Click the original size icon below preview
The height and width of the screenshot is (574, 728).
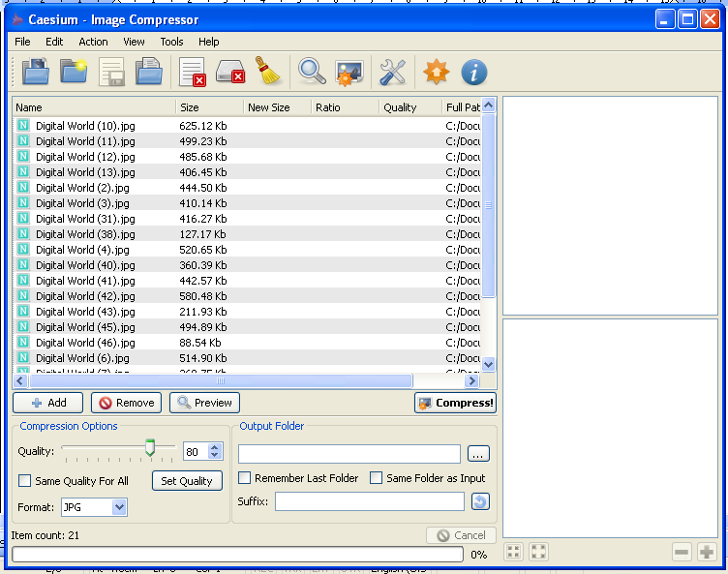tap(538, 552)
